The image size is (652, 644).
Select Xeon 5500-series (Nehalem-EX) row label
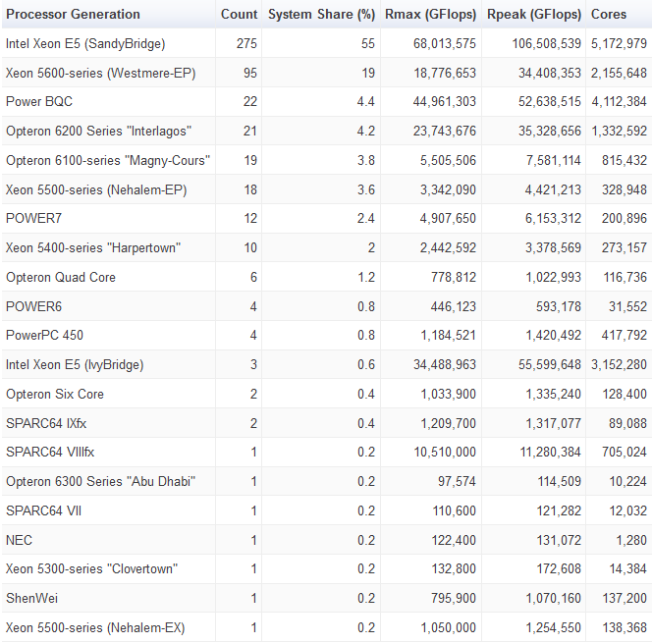point(95,627)
